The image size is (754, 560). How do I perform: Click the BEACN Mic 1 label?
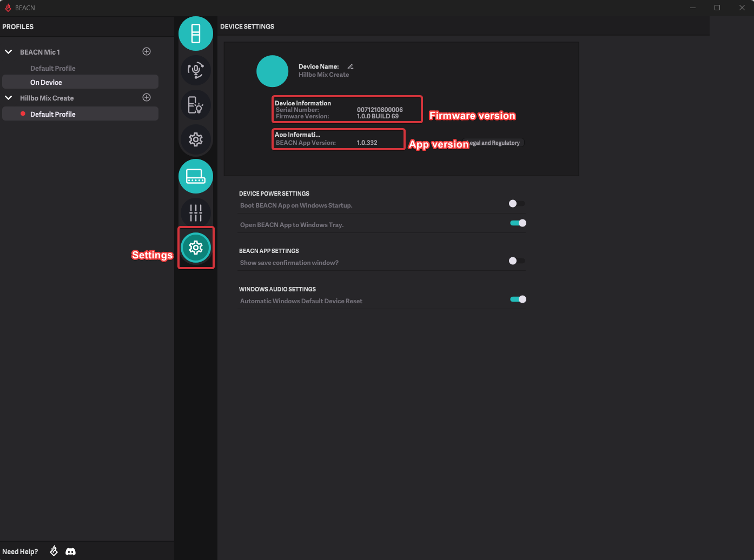click(40, 52)
